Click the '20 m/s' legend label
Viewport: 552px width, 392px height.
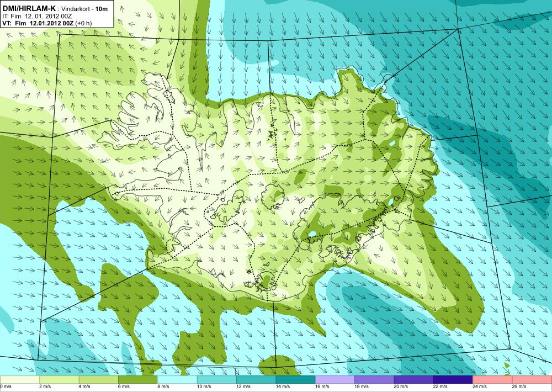(401, 386)
